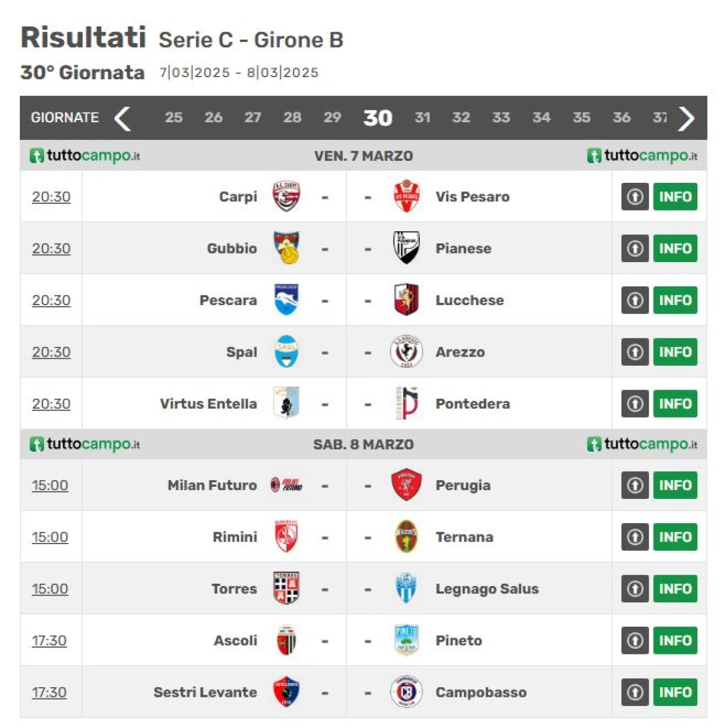This screenshot has width=725, height=728.
Task: Click the Carpi team crest
Action: pos(287,196)
